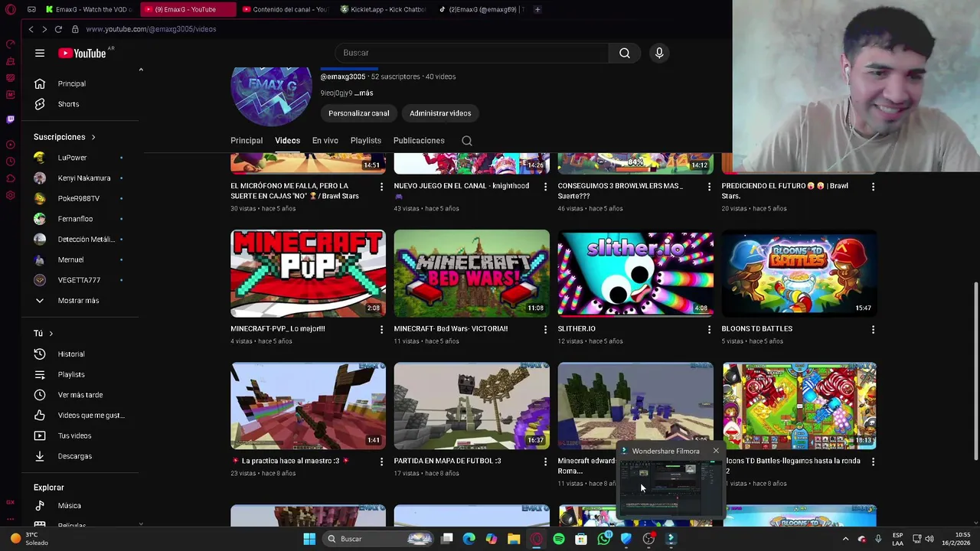Open WhatsApp from the taskbar
This screenshot has height=551, width=980.
(604, 539)
